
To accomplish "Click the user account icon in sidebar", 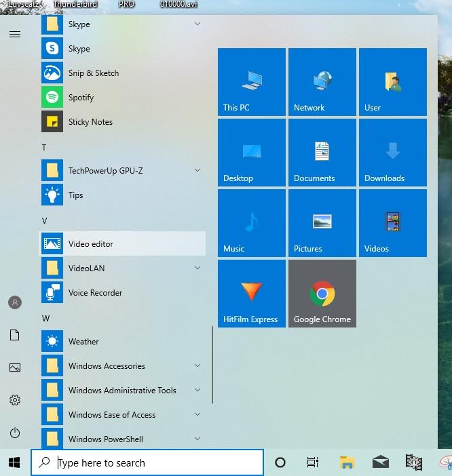I will point(15,302).
